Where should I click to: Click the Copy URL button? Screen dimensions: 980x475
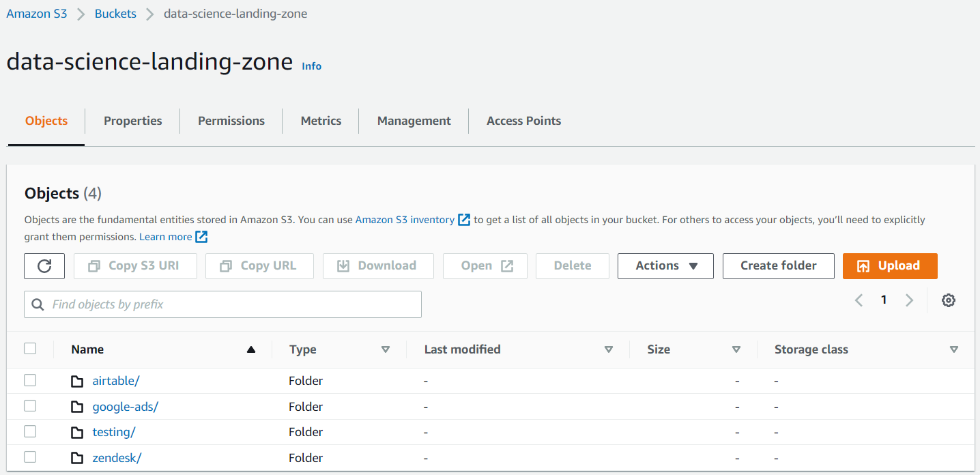(x=259, y=266)
